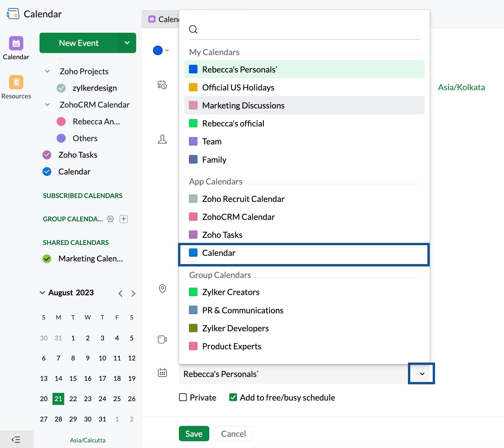504x448 pixels.
Task: Select August 21 in mini calendar
Action: coord(58,399)
